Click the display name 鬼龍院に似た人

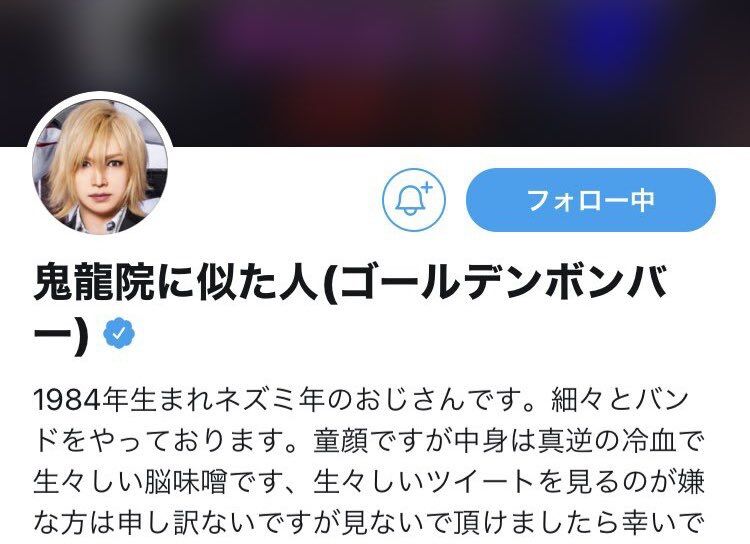coord(176,283)
